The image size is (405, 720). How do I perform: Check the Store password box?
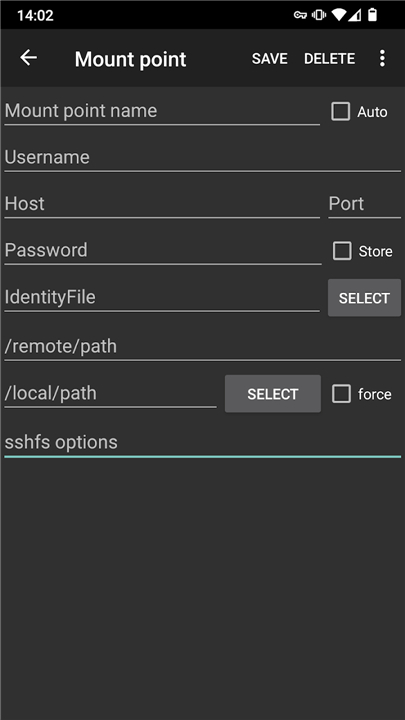coord(342,251)
